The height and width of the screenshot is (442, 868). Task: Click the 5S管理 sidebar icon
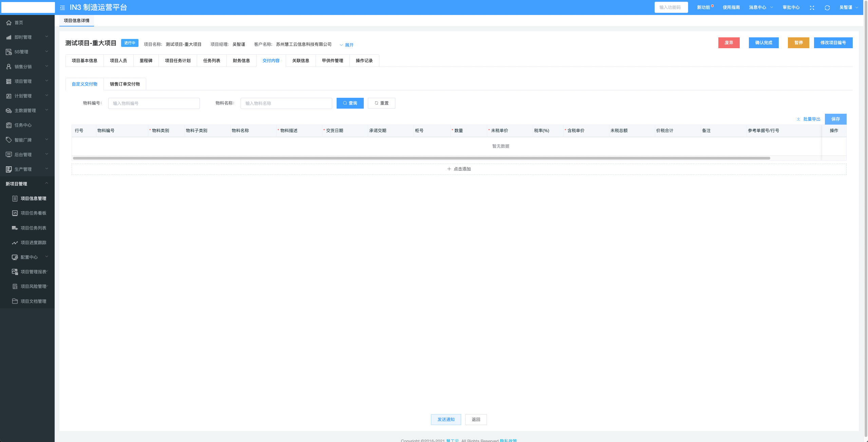pos(9,52)
